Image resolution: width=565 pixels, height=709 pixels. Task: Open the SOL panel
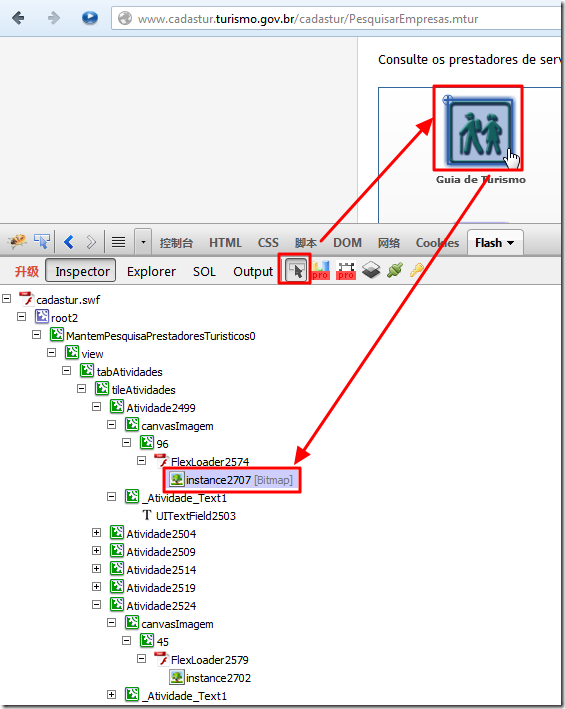[x=204, y=271]
